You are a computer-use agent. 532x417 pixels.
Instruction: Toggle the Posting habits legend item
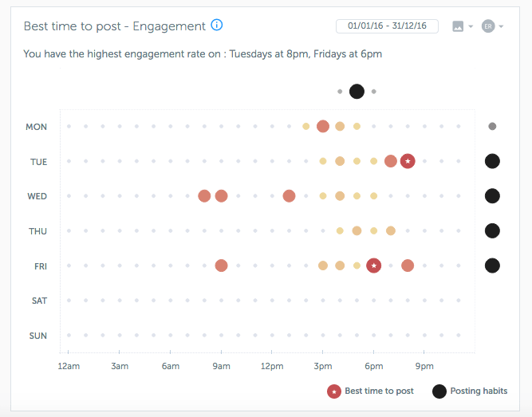(469, 391)
